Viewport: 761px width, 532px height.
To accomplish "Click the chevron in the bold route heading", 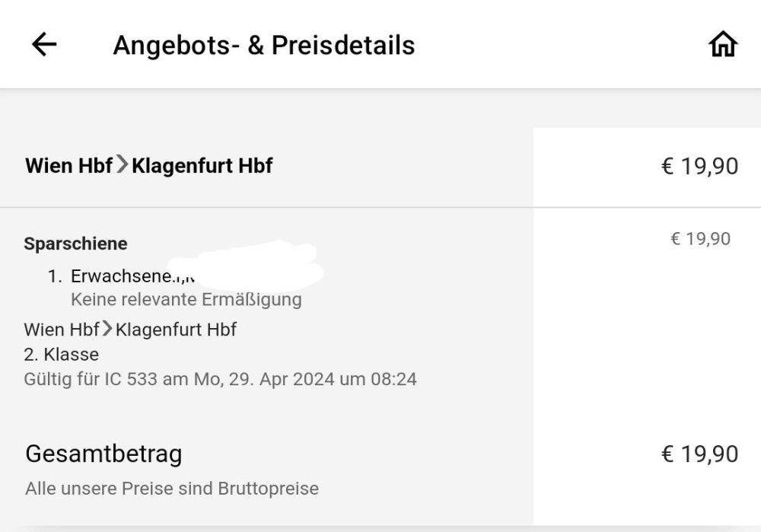I will 122,165.
